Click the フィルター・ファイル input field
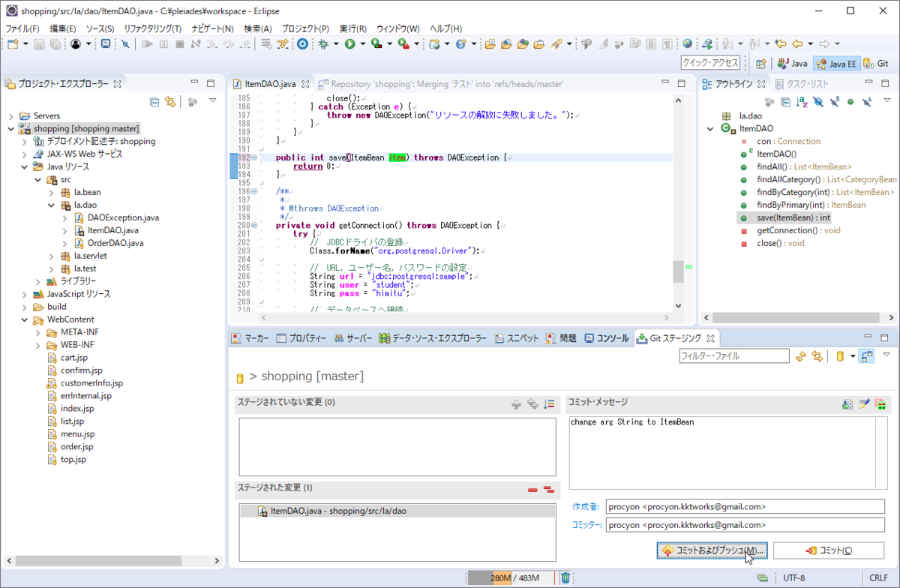The image size is (900, 588). (733, 355)
